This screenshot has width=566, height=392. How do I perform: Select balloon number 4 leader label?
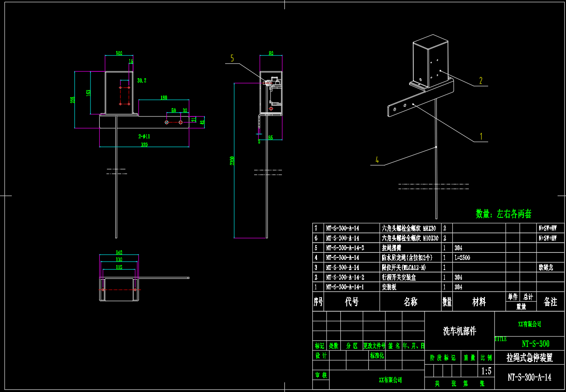click(x=377, y=160)
